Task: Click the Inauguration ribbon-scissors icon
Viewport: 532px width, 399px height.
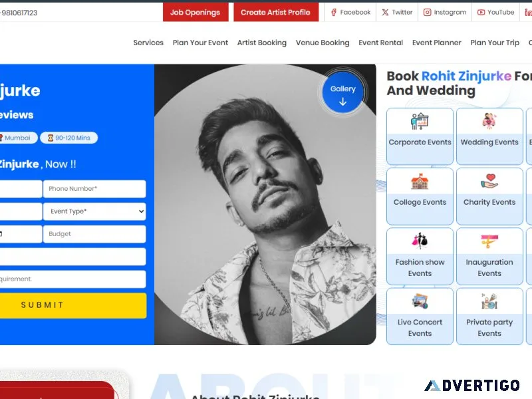Action: (489, 241)
